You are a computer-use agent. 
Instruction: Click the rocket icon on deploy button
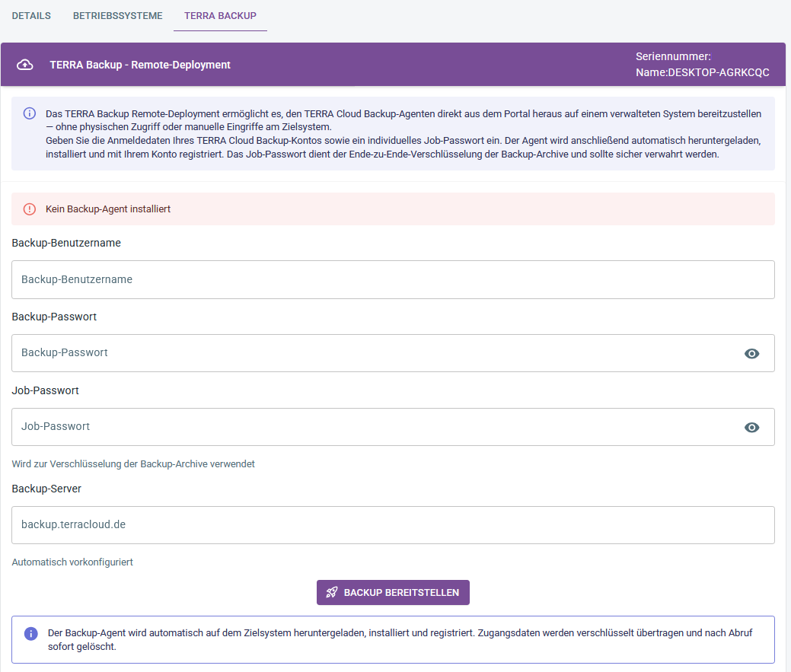332,592
